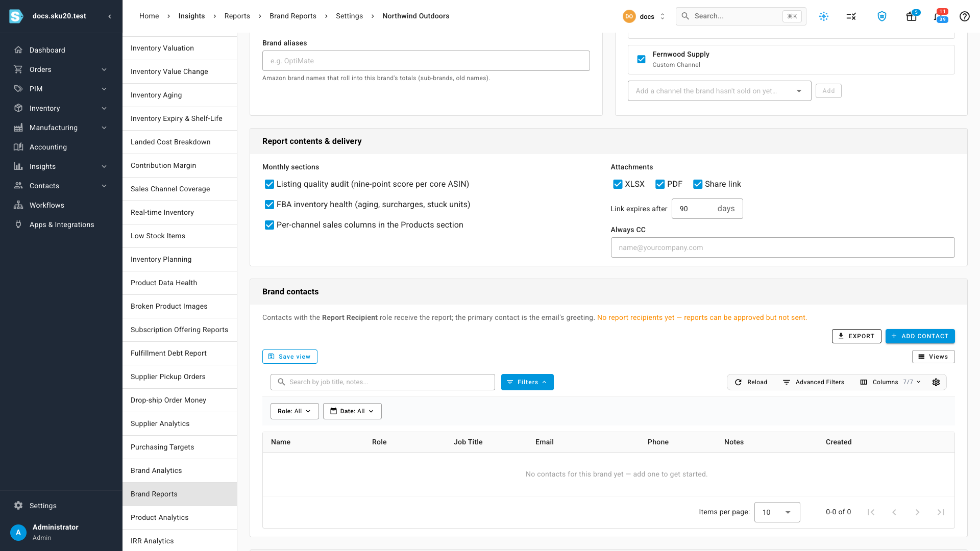
Task: Click the Administrator avatar icon
Action: click(x=18, y=532)
